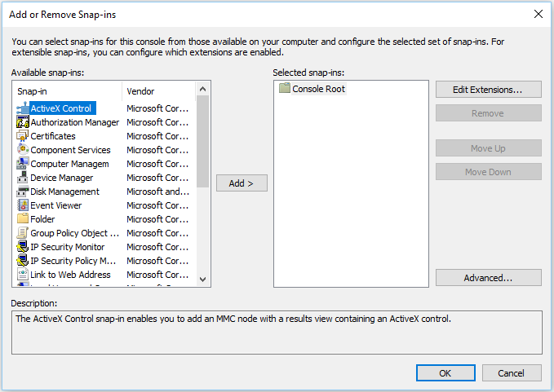Click the Disk Management icon
The image size is (554, 392).
(x=23, y=192)
